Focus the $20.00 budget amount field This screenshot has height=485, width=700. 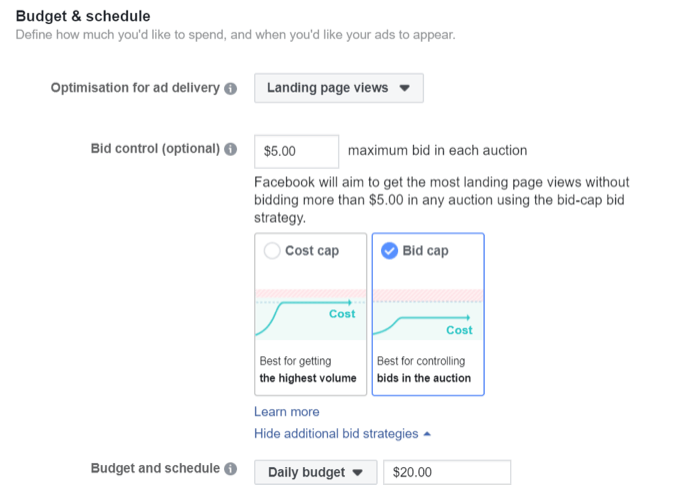[x=446, y=472]
